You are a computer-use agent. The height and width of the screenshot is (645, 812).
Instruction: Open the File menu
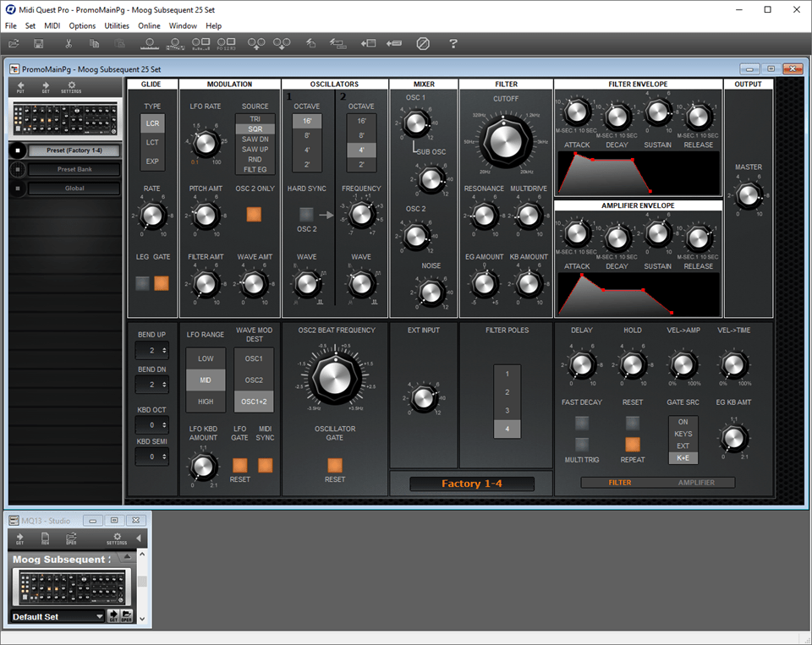10,26
